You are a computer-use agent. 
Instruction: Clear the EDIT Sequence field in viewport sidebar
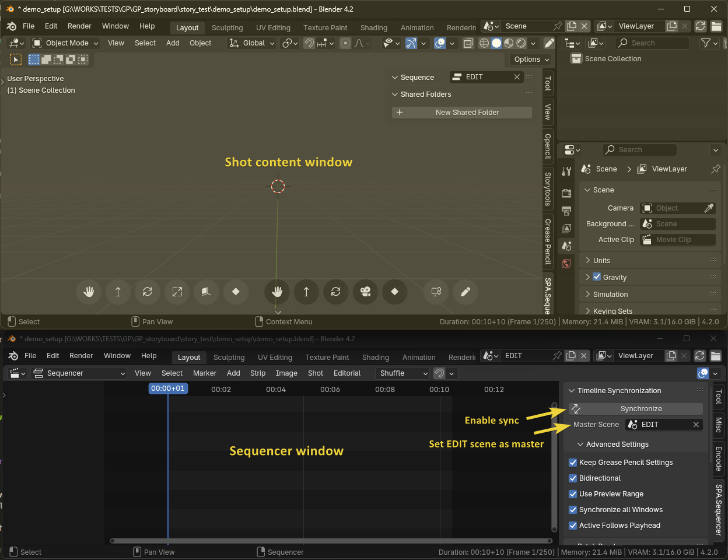click(517, 77)
